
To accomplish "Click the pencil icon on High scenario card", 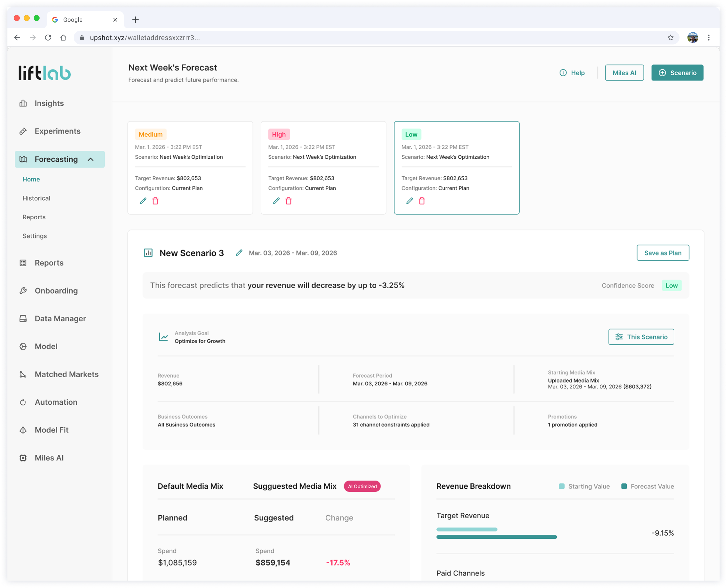I will pyautogui.click(x=276, y=201).
